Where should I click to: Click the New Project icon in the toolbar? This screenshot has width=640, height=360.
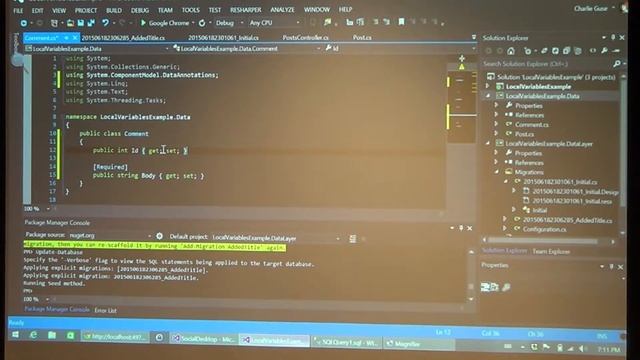(54, 23)
